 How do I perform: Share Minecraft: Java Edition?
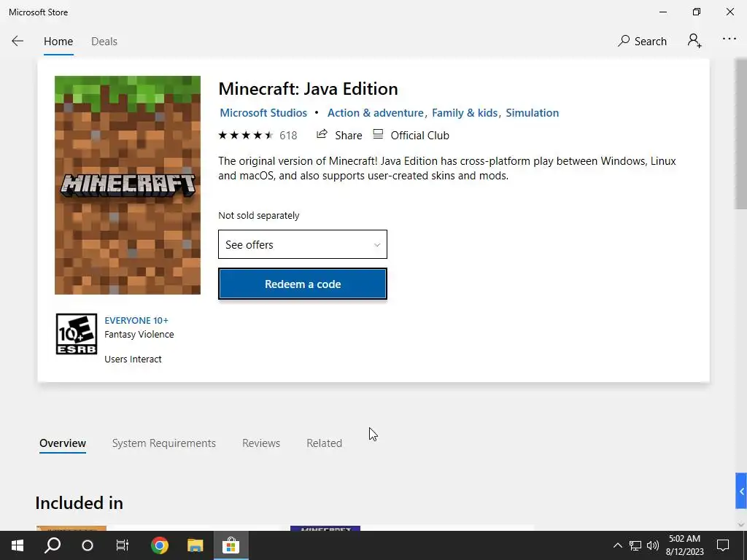pos(339,135)
